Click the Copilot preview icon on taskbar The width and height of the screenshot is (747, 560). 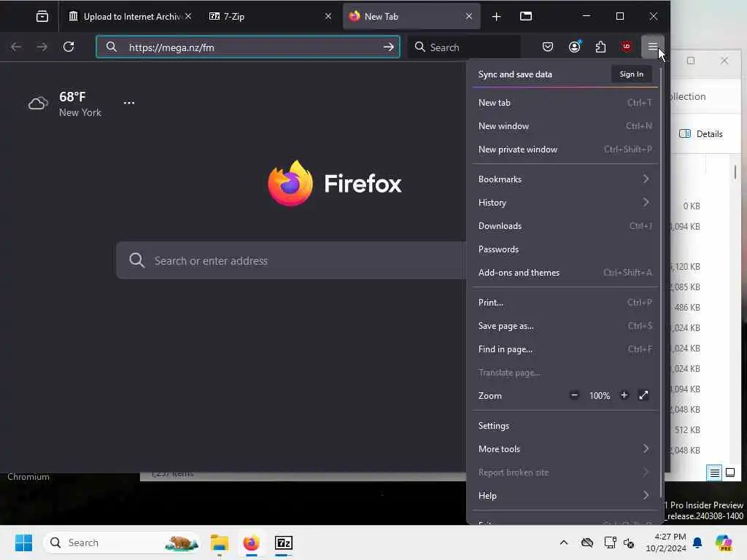724,542
